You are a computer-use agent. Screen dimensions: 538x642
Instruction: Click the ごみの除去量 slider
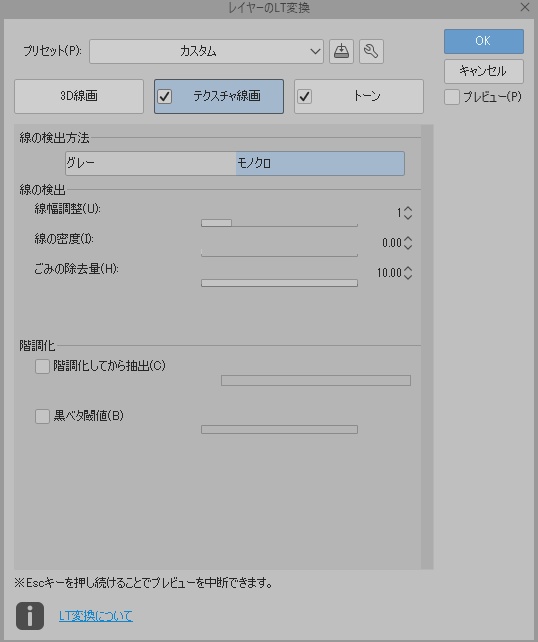[x=279, y=283]
